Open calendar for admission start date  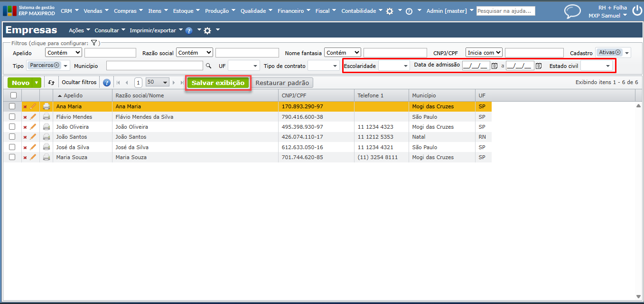(x=494, y=66)
